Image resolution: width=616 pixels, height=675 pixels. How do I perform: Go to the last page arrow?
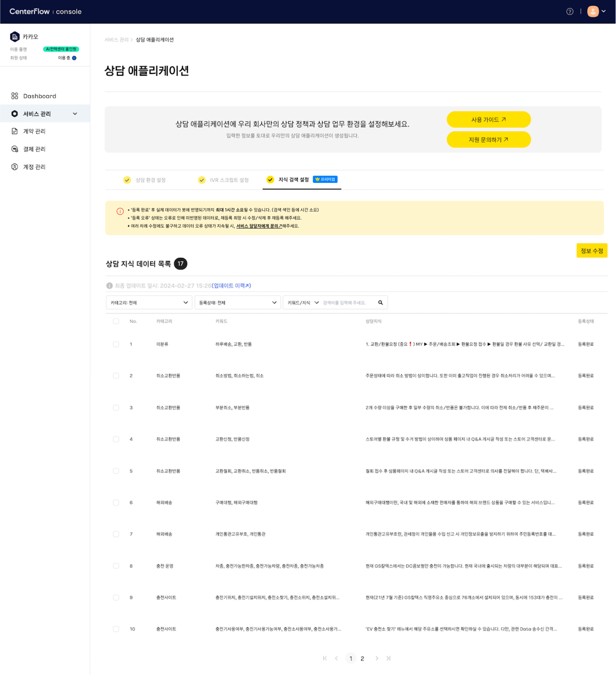click(x=388, y=658)
